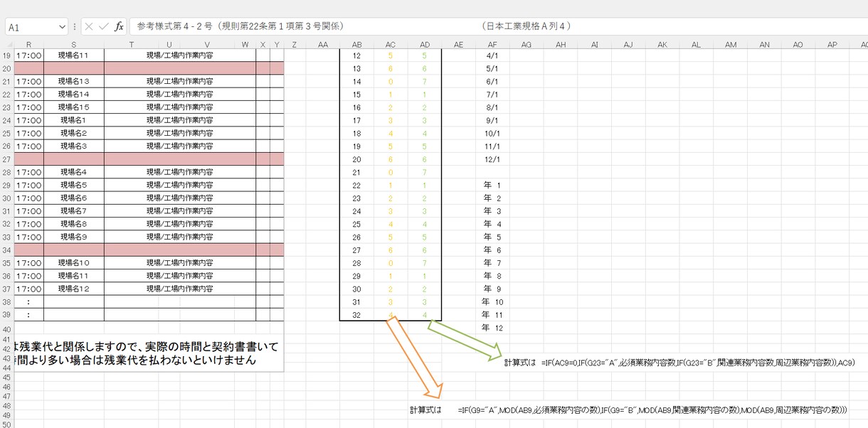Image resolution: width=868 pixels, height=428 pixels.
Task: Select column header AP
Action: click(832, 44)
